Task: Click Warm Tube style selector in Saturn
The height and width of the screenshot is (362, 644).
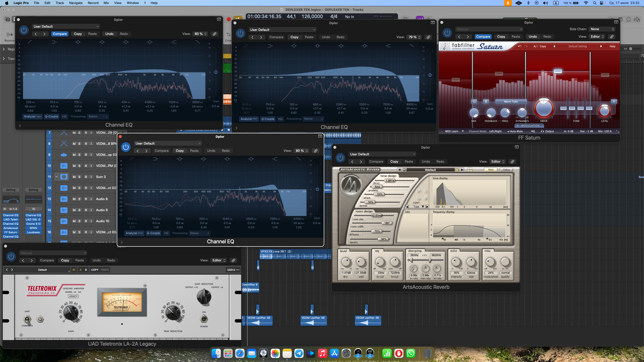Action: tap(511, 102)
